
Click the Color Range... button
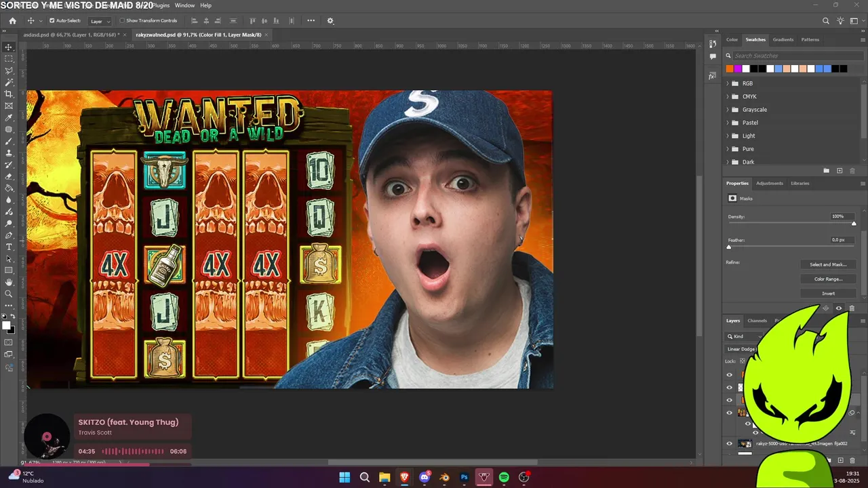click(828, 279)
